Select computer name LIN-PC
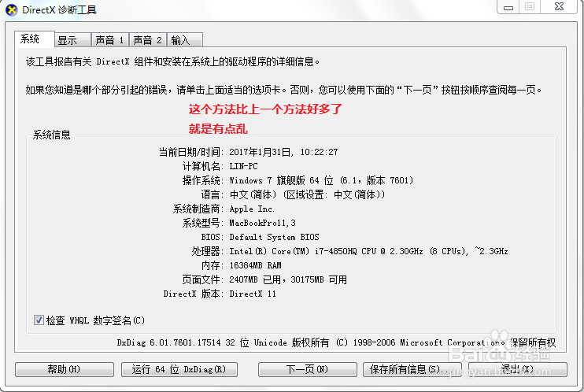584x392 pixels. click(x=243, y=166)
